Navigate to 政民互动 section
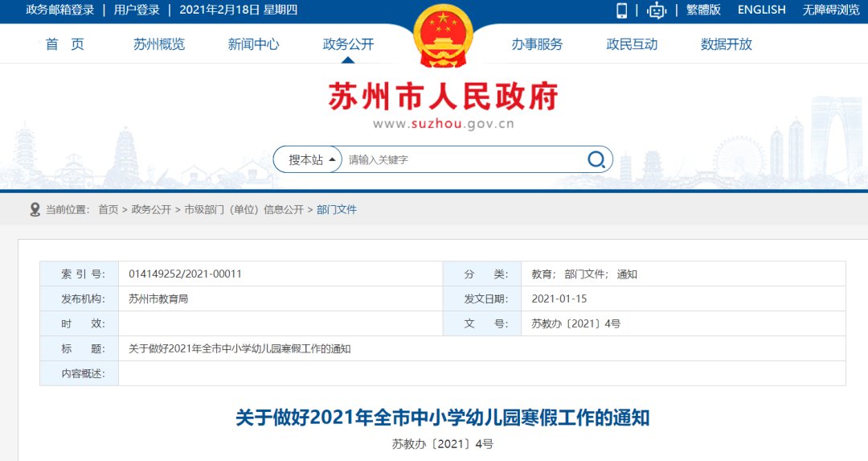This screenshot has height=461, width=868. (x=632, y=44)
